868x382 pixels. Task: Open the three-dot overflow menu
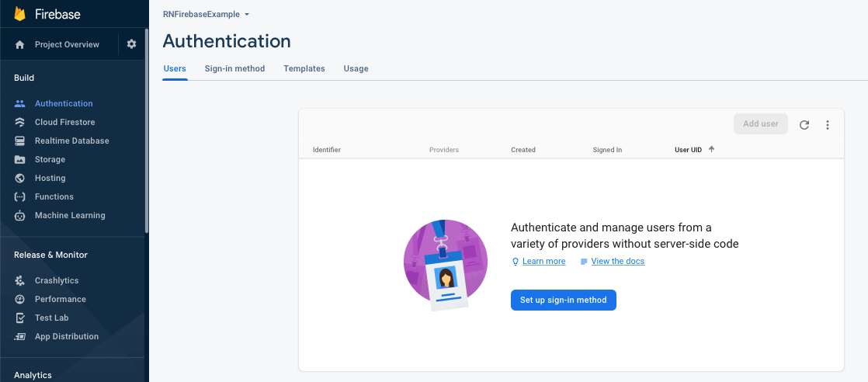click(x=828, y=125)
